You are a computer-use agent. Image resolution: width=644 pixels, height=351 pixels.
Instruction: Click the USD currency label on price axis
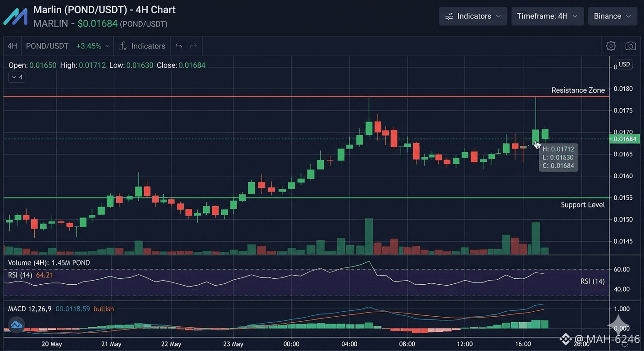pyautogui.click(x=625, y=64)
